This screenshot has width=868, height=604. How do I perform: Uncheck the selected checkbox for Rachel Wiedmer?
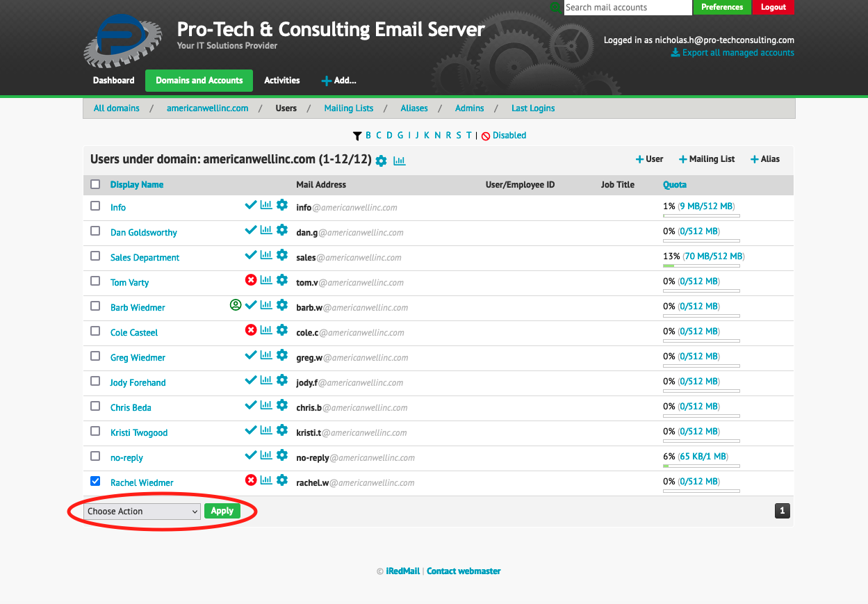tap(95, 480)
